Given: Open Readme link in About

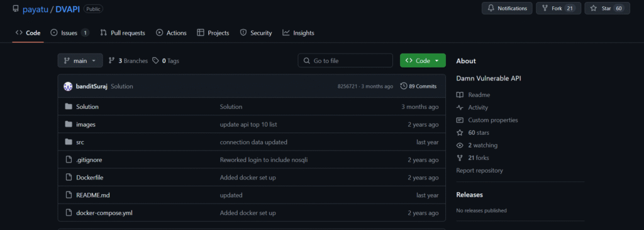Looking at the screenshot, I should pyautogui.click(x=479, y=95).
